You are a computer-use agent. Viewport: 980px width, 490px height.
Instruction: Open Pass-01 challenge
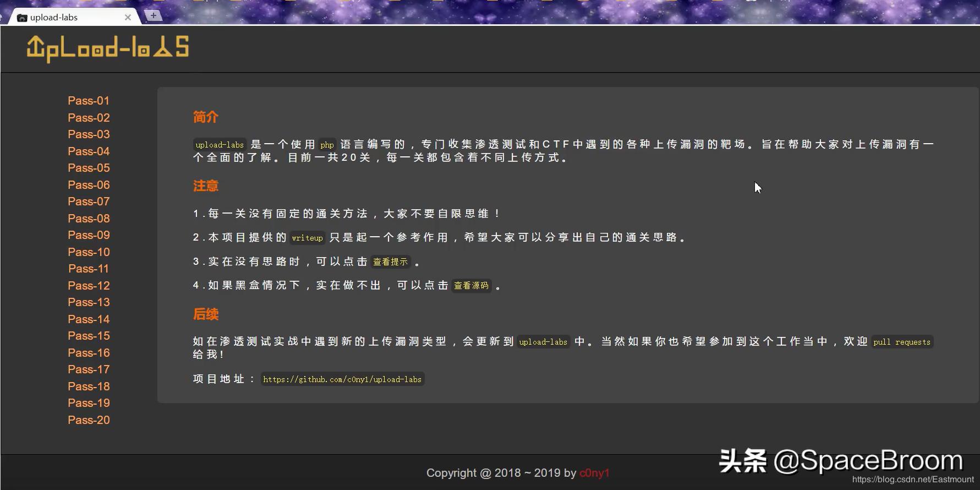tap(89, 101)
